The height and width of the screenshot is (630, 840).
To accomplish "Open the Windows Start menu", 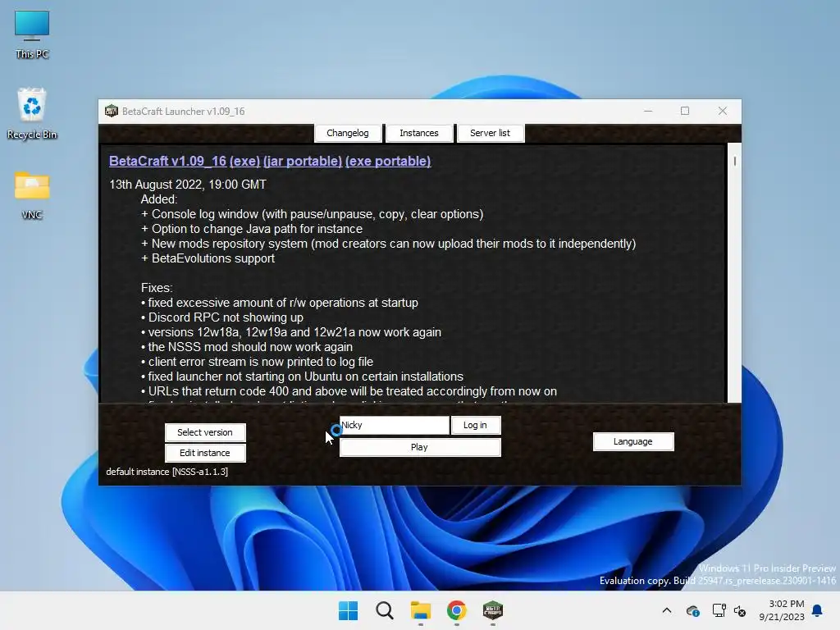I will [x=348, y=610].
